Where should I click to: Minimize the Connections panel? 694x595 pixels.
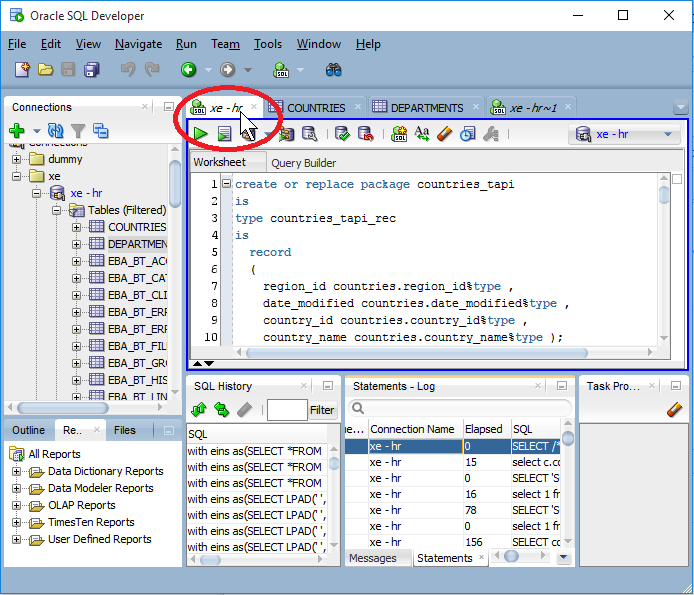click(169, 107)
